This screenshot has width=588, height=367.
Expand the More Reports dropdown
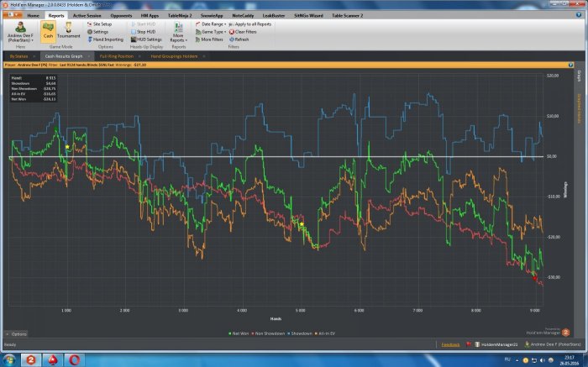(x=178, y=34)
